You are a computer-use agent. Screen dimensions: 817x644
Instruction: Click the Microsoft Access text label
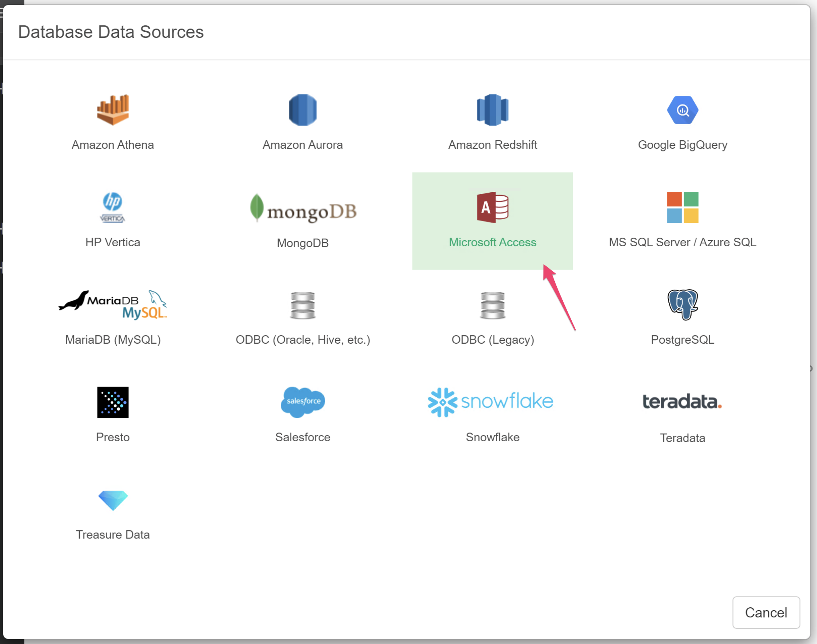point(492,242)
